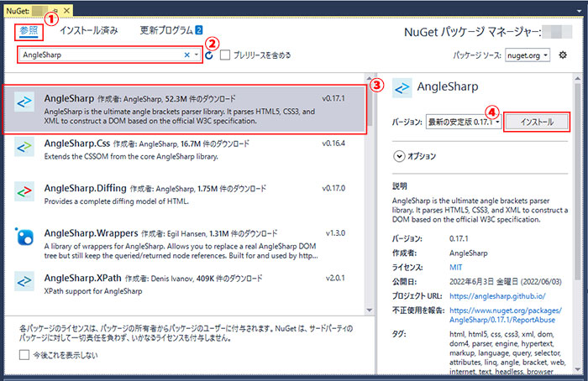Open the package source nuget.org dropdown
The image size is (588, 381).
(528, 55)
